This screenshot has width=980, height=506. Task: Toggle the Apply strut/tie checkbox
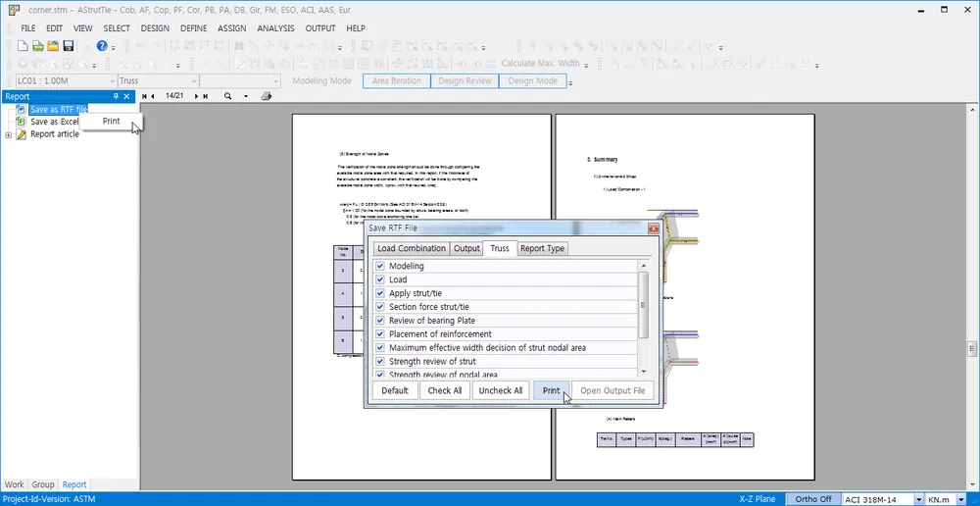pos(380,293)
